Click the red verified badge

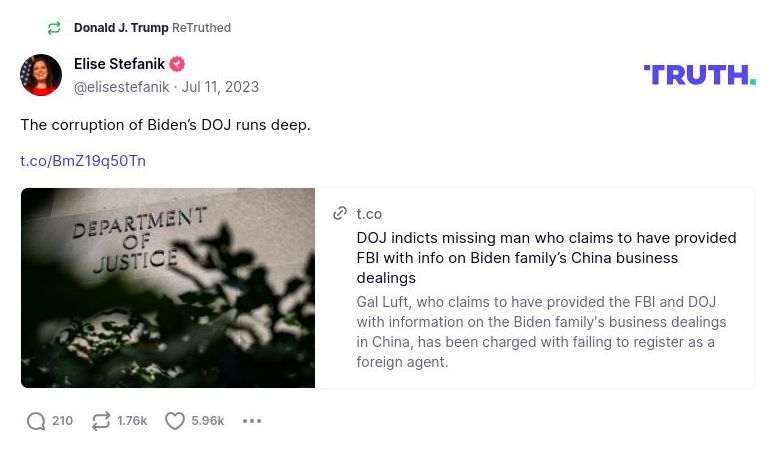tap(177, 65)
